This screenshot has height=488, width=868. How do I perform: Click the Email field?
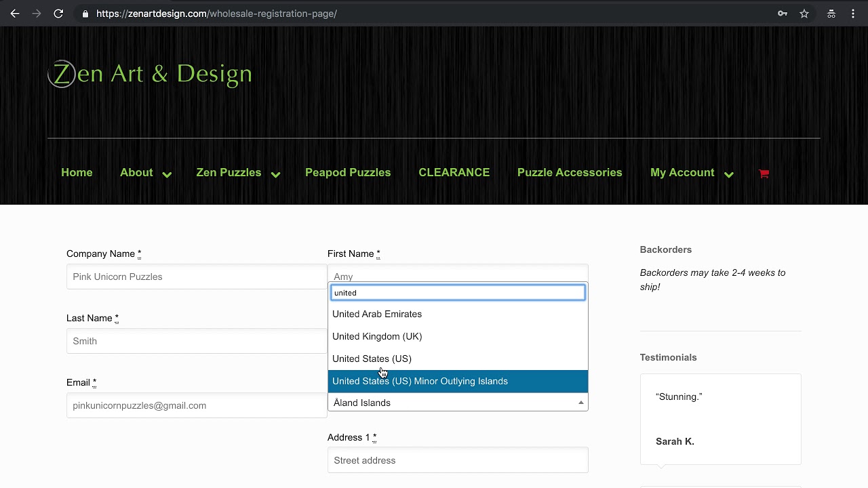point(197,405)
